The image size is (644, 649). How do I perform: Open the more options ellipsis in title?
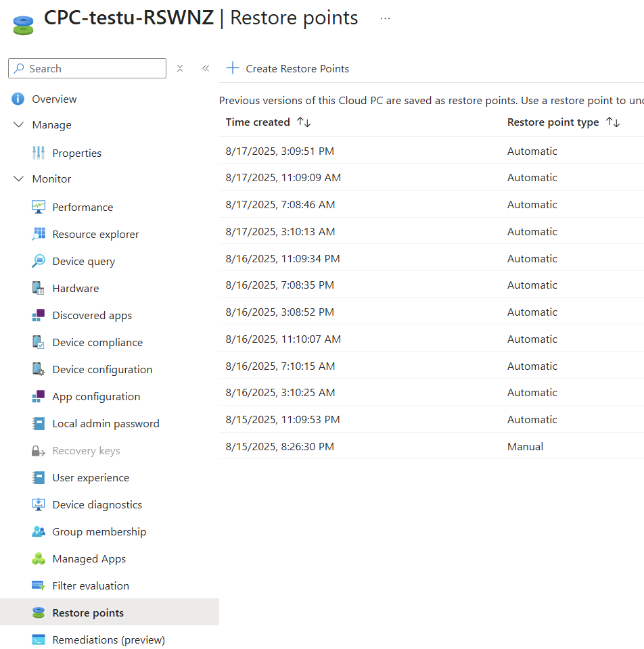click(x=385, y=18)
